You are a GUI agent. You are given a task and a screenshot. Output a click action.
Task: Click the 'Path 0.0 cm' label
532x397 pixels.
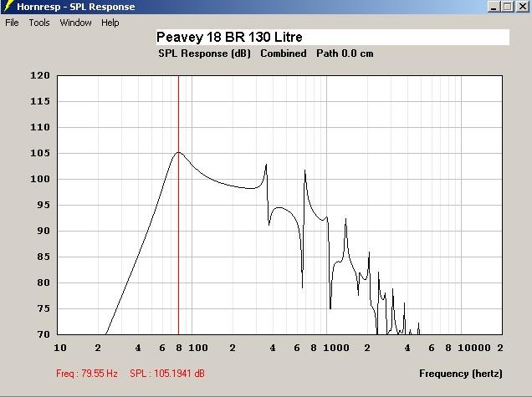[345, 53]
